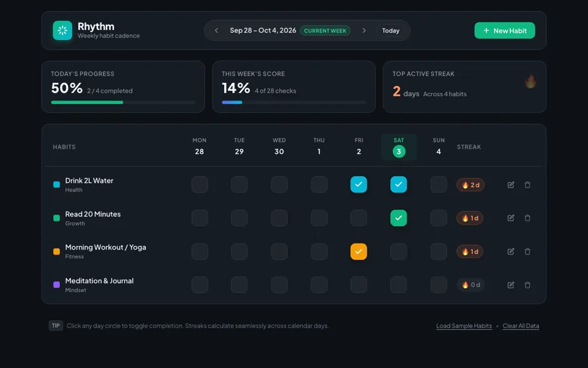Viewport: 588px width, 368px height.
Task: Delete the Meditation & Journal habit
Action: 527,285
